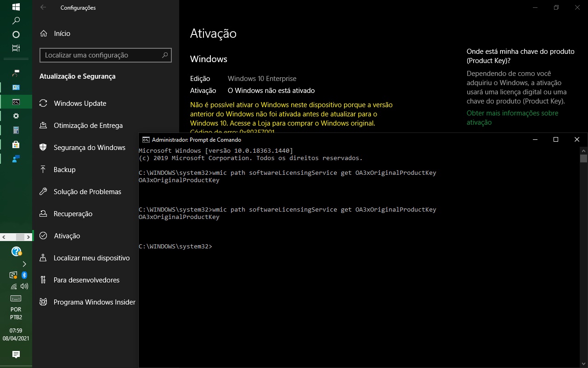Click Command Prompt vertical scrollbar thumb
Image resolution: width=588 pixels, height=368 pixels.
(x=583, y=159)
